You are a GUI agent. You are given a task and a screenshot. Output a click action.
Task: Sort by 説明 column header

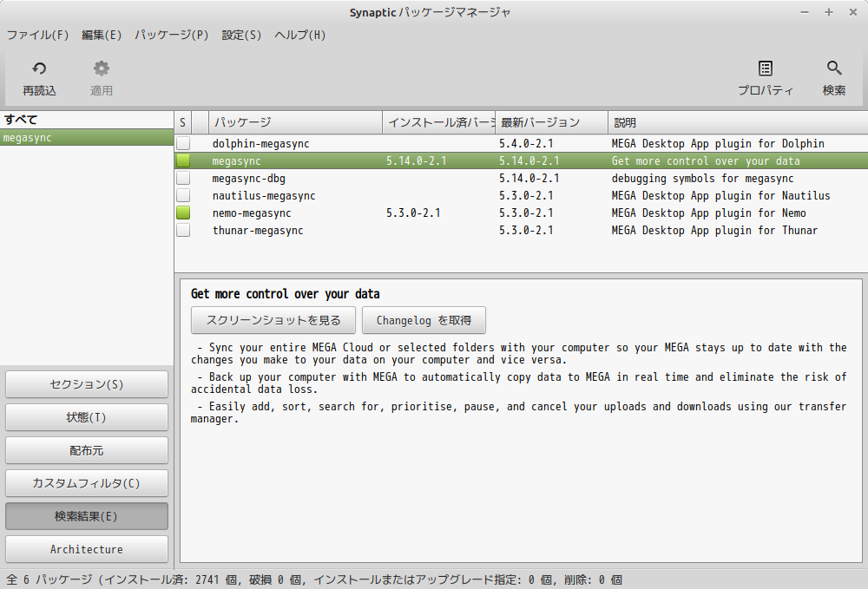pos(738,122)
